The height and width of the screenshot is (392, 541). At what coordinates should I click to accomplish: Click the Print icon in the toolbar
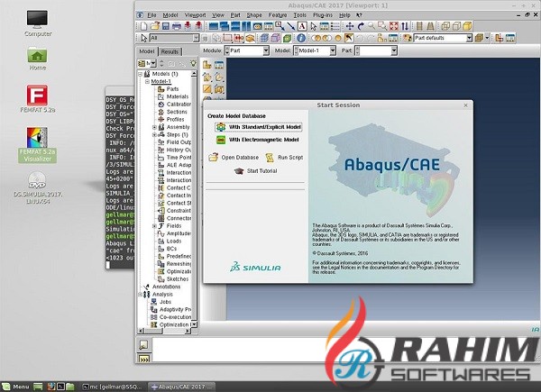pos(177,26)
